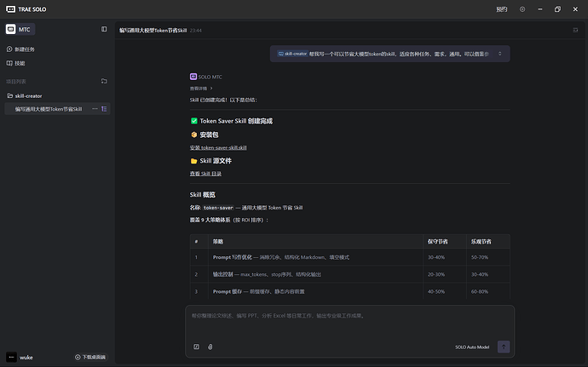Open settings gear in the title bar
The image size is (588, 367).
pos(522,9)
